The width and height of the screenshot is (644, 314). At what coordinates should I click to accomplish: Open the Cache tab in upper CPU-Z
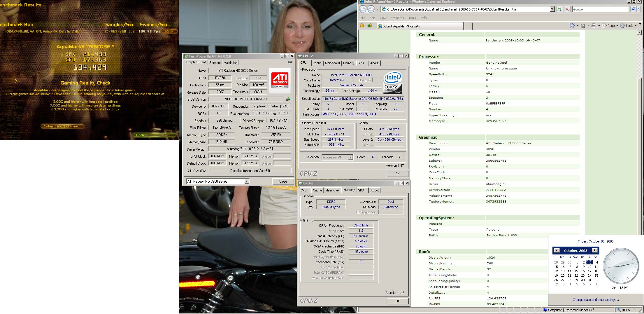tap(317, 63)
